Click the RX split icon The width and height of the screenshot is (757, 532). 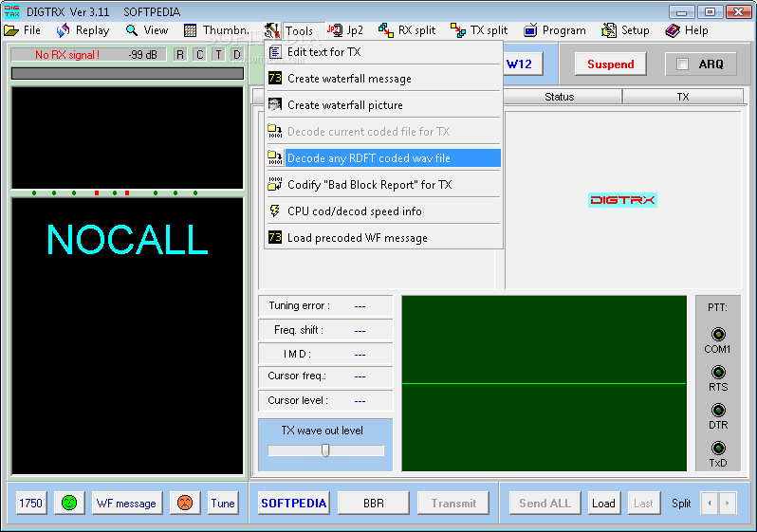point(386,30)
